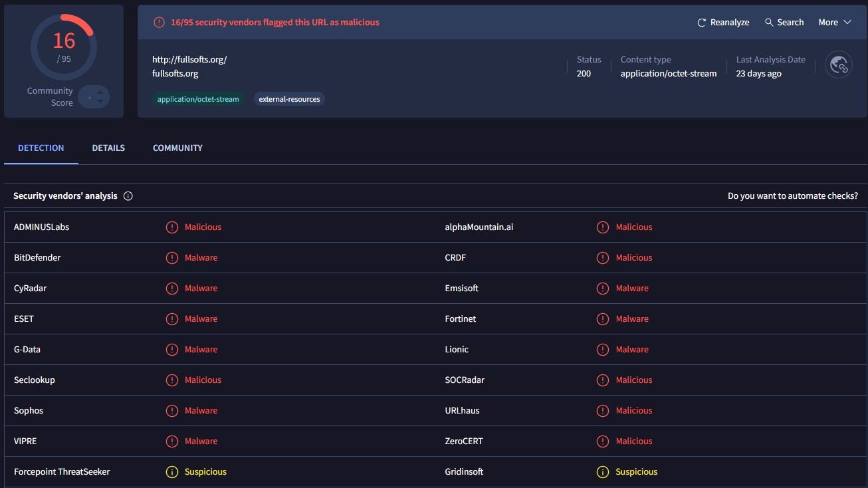Select the external-resources tag chip
Image resolution: width=868 pixels, height=488 pixels.
pos(289,99)
